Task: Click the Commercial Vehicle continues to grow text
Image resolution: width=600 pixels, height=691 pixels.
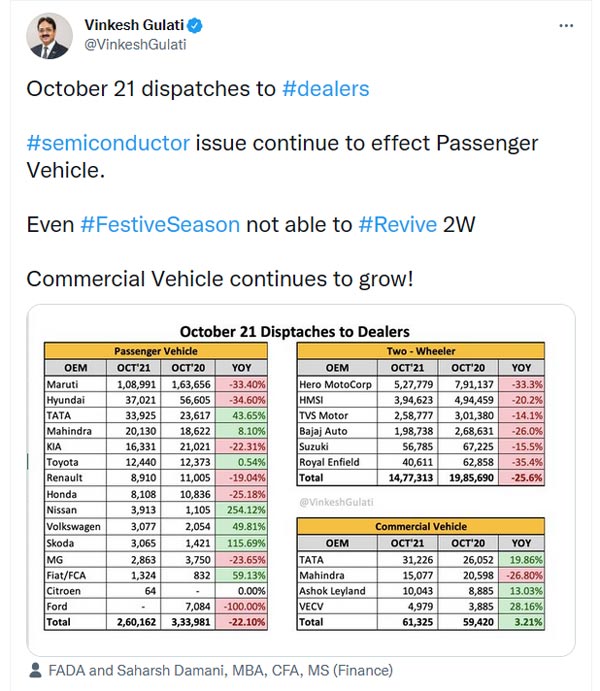Action: click(x=219, y=279)
